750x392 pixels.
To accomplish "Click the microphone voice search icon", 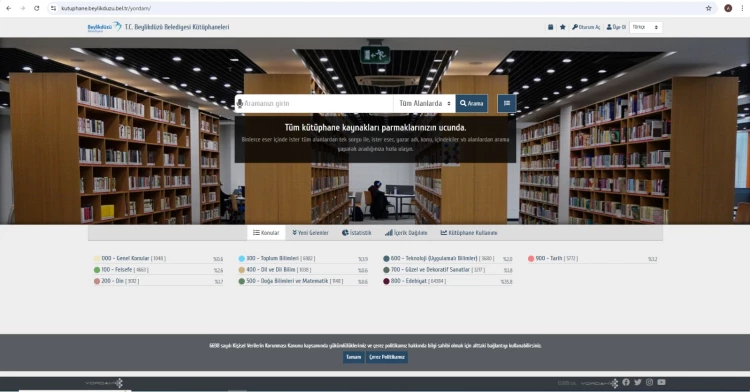I will click(240, 103).
